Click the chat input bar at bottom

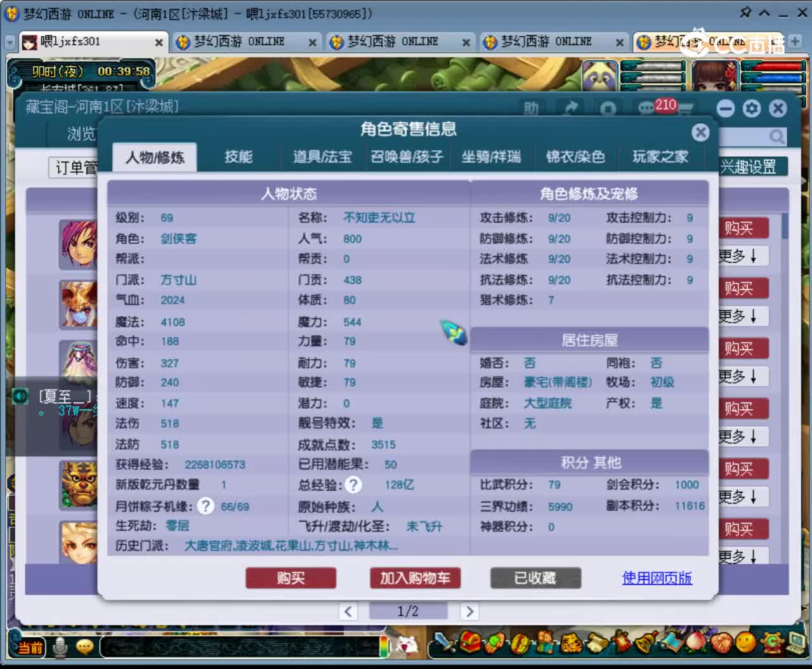tap(240, 647)
